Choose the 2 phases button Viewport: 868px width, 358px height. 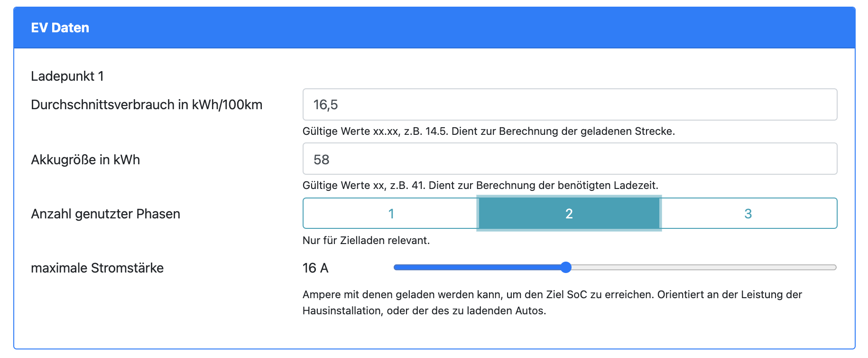[569, 214]
